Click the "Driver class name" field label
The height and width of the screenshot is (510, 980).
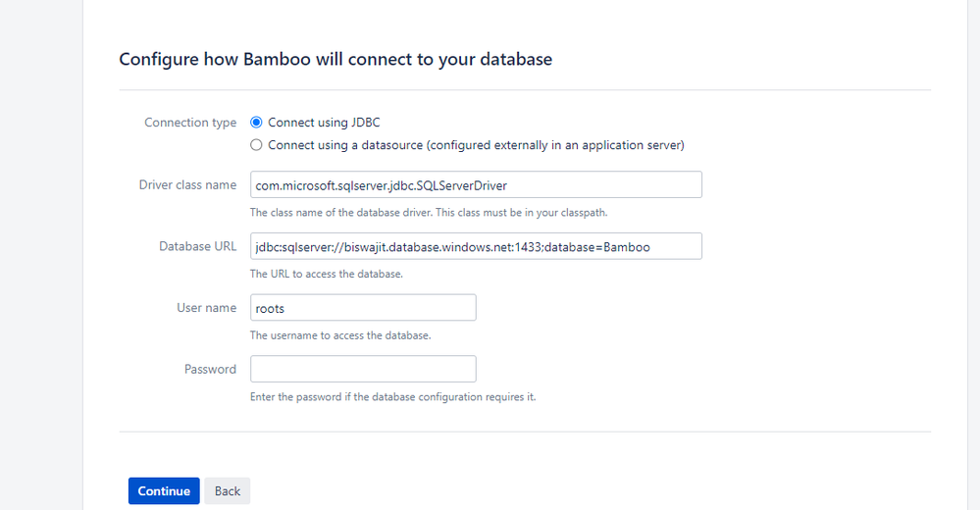click(x=187, y=184)
